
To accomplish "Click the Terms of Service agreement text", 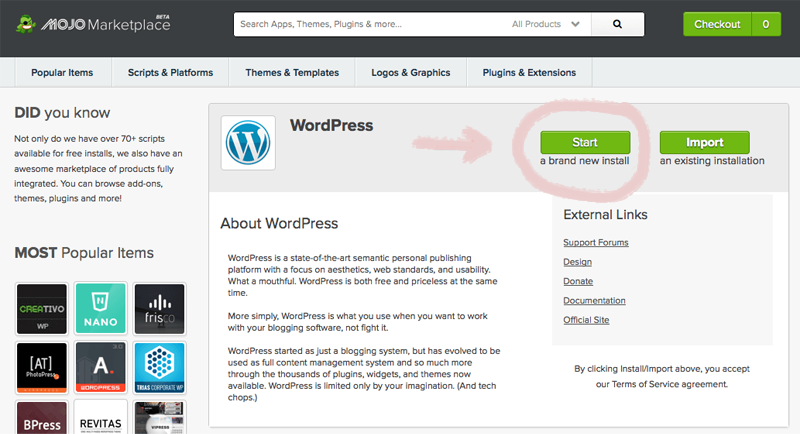I will (669, 384).
